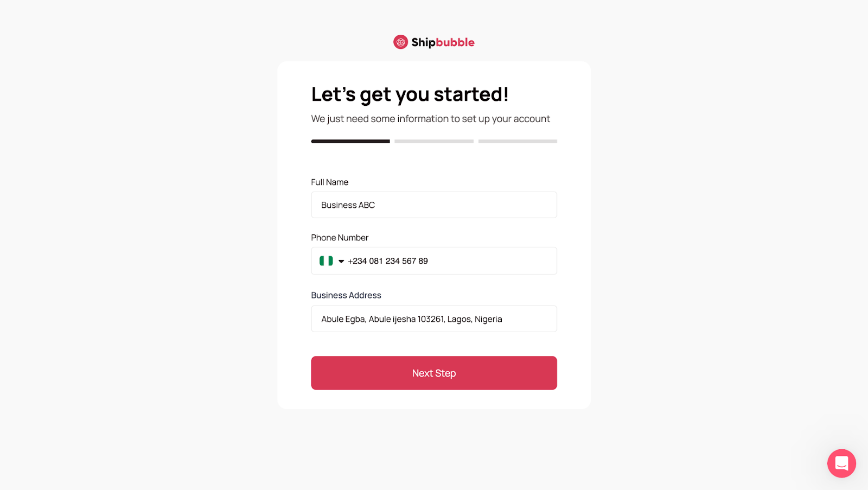
Task: Open the chat support bubble icon
Action: 841,463
